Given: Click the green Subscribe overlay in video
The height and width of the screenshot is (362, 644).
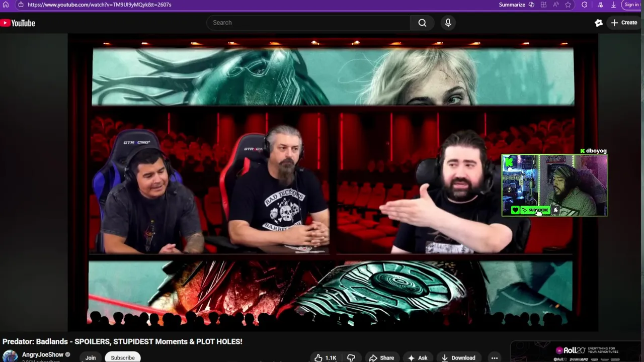Looking at the screenshot, I should click(535, 210).
